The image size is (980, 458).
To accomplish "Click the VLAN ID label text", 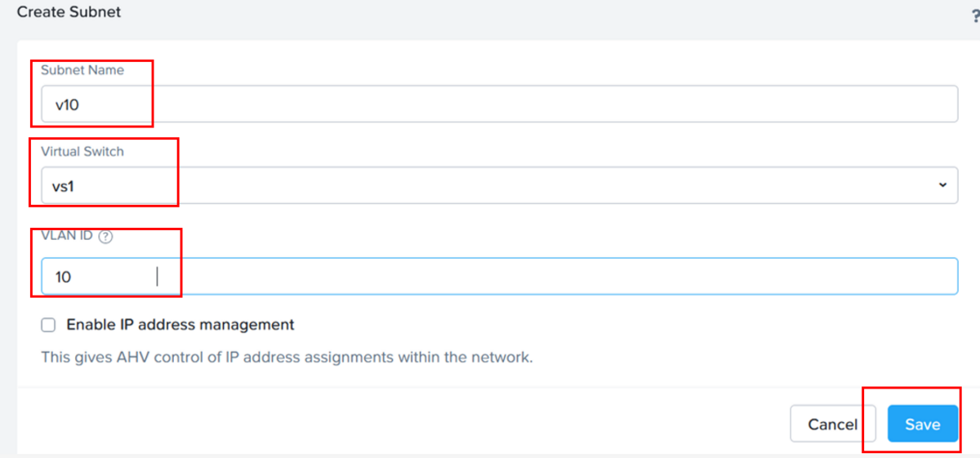I will (x=67, y=236).
